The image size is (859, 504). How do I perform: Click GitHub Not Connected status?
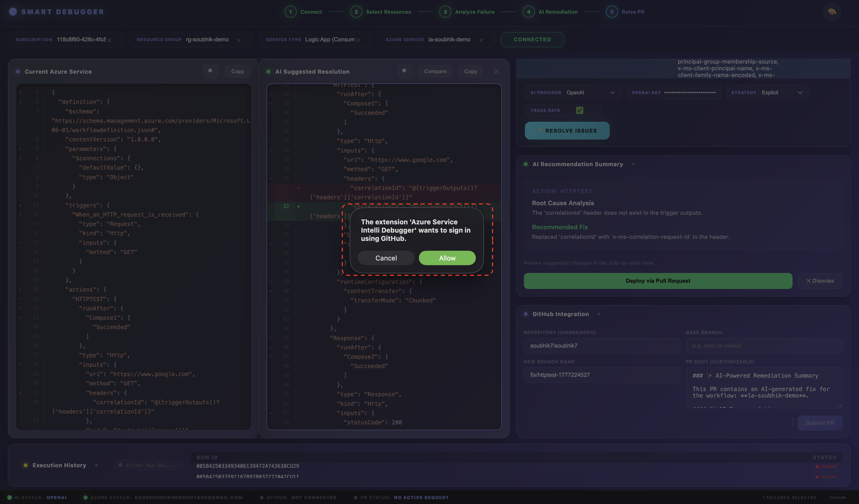[x=298, y=498]
